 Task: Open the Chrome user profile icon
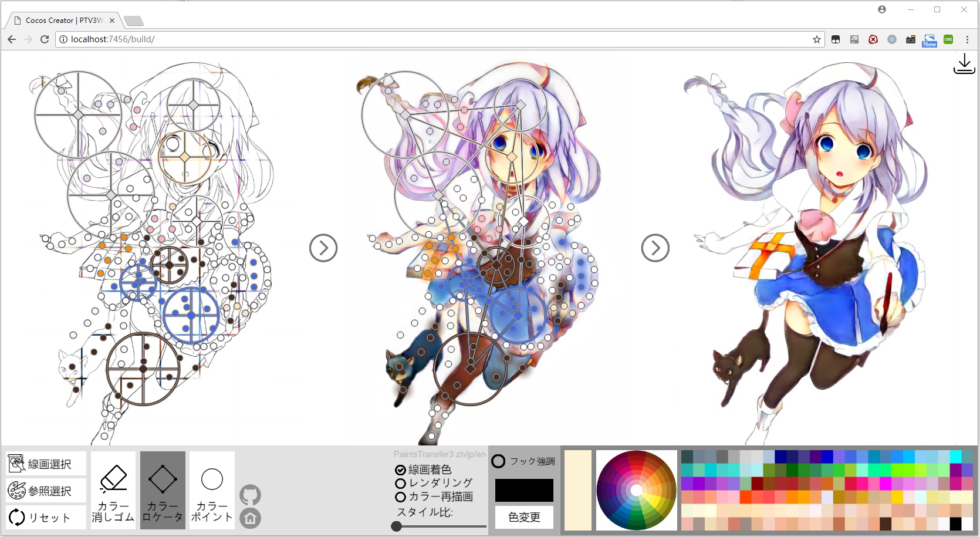click(882, 9)
